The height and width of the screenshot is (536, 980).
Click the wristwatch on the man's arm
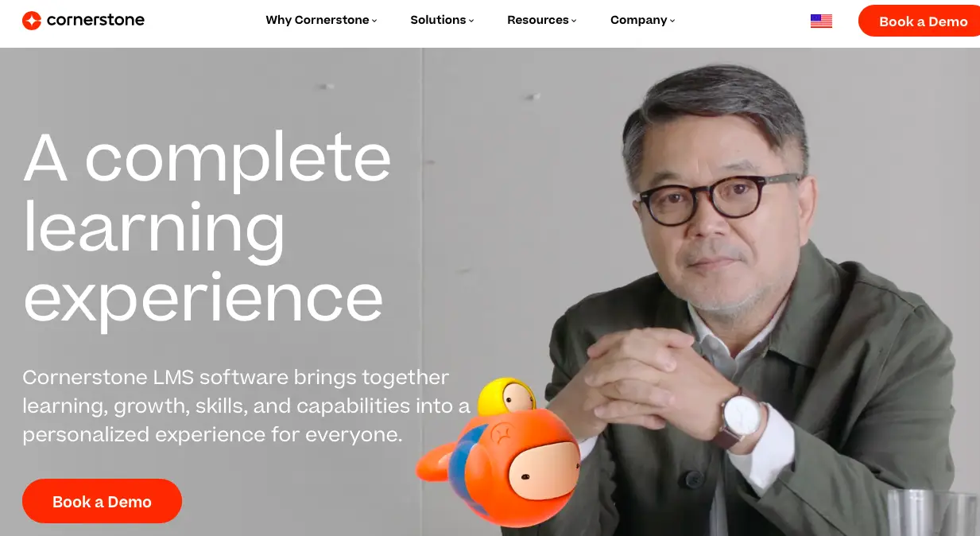pos(742,419)
